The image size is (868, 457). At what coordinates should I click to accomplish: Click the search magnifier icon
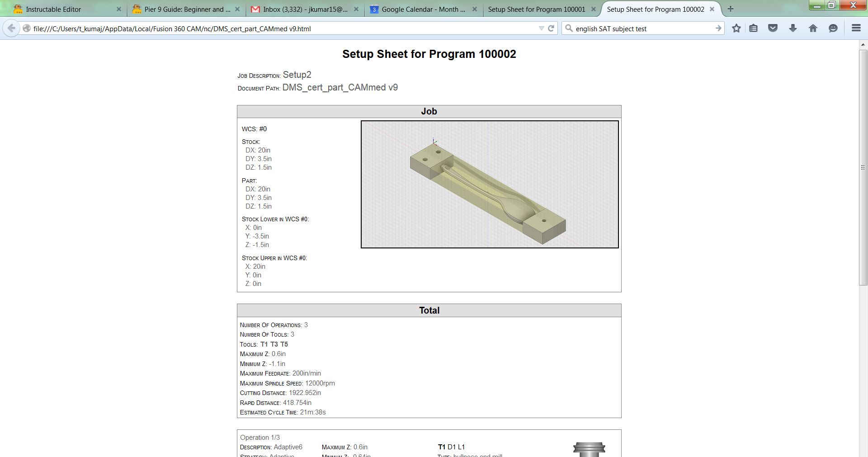click(x=569, y=28)
